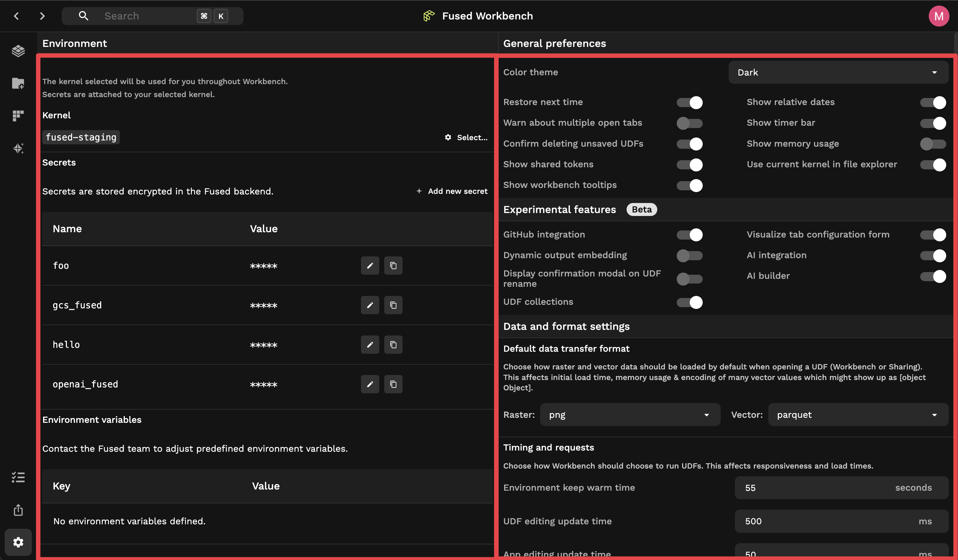Toggle Visualize tab configuration form
This screenshot has height=560, width=958.
(x=933, y=235)
